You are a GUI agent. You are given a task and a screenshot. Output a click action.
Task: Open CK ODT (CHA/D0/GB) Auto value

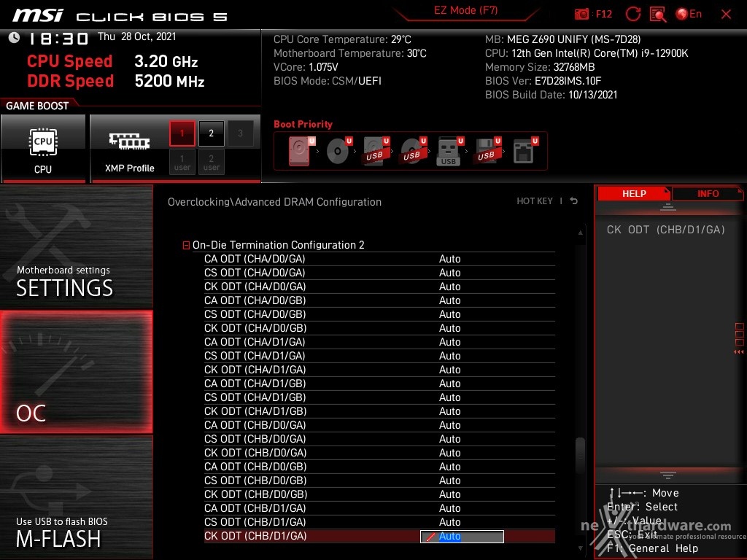coord(449,328)
